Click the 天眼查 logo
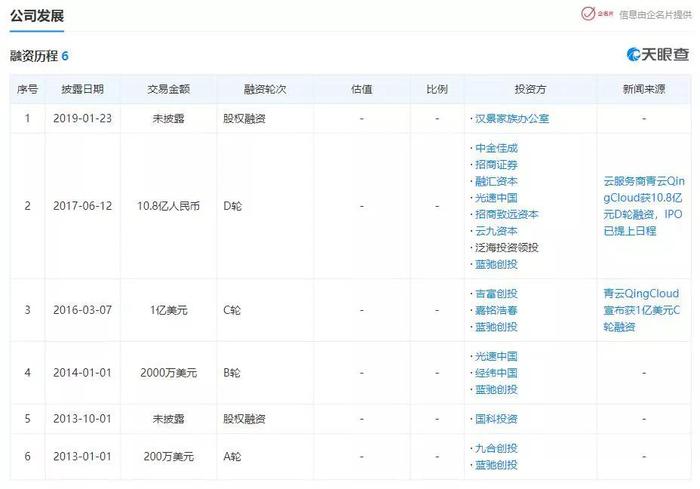Image resolution: width=700 pixels, height=489 pixels. (x=658, y=54)
